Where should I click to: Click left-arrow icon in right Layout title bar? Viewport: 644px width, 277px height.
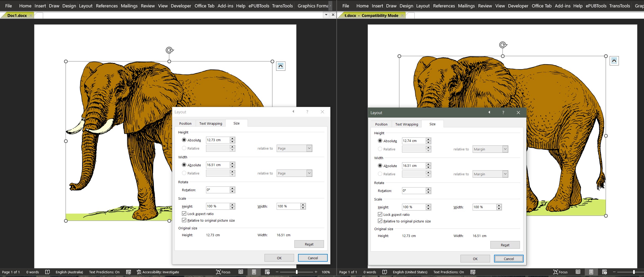click(x=489, y=112)
